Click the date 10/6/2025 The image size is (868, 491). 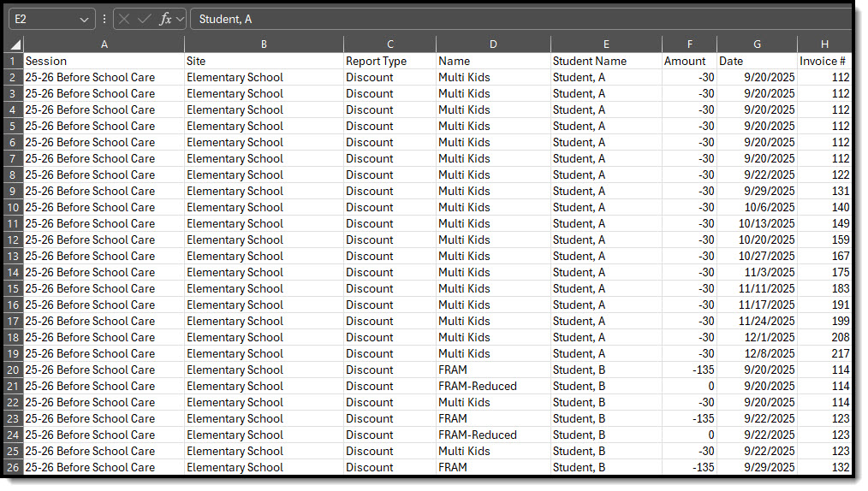[x=757, y=207]
